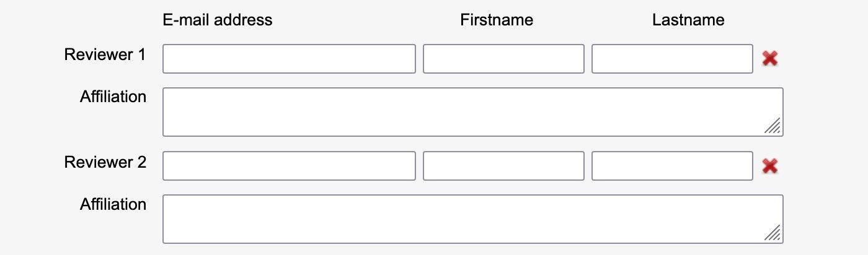Screen dimensions: 868x255
Task: Click the Affiliation label below Reviewer 2
Action: [113, 204]
